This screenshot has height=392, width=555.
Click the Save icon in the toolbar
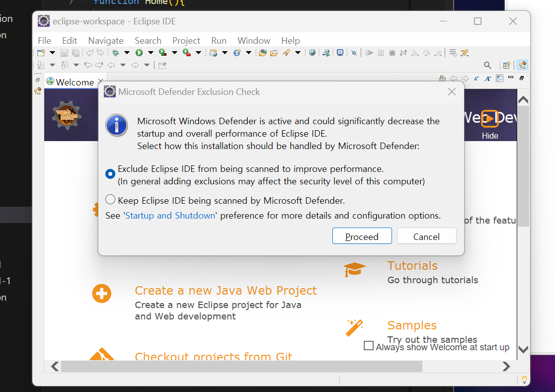[x=64, y=53]
